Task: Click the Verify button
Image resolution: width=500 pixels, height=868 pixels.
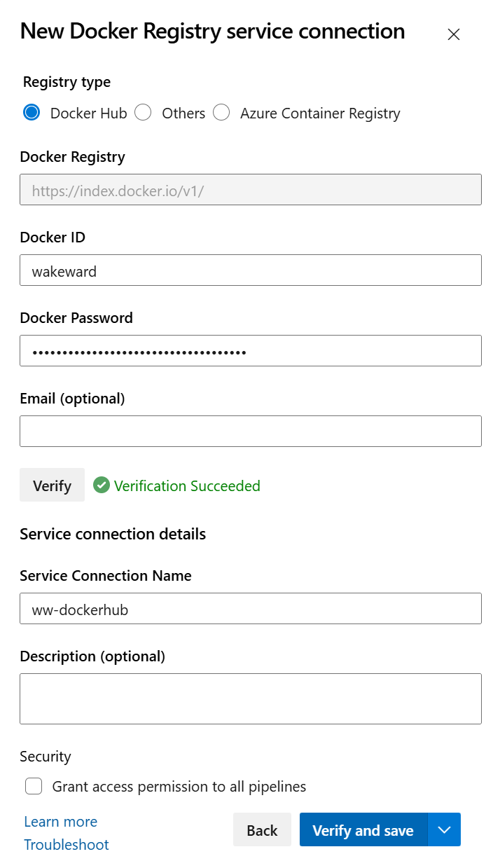Action: 52,485
